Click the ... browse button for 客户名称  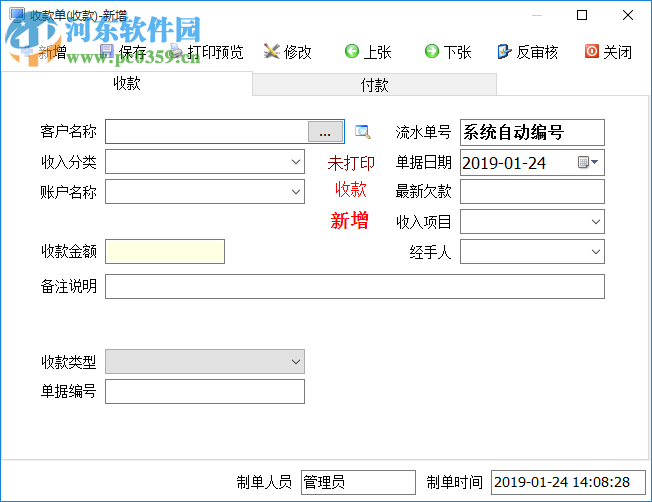[325, 132]
